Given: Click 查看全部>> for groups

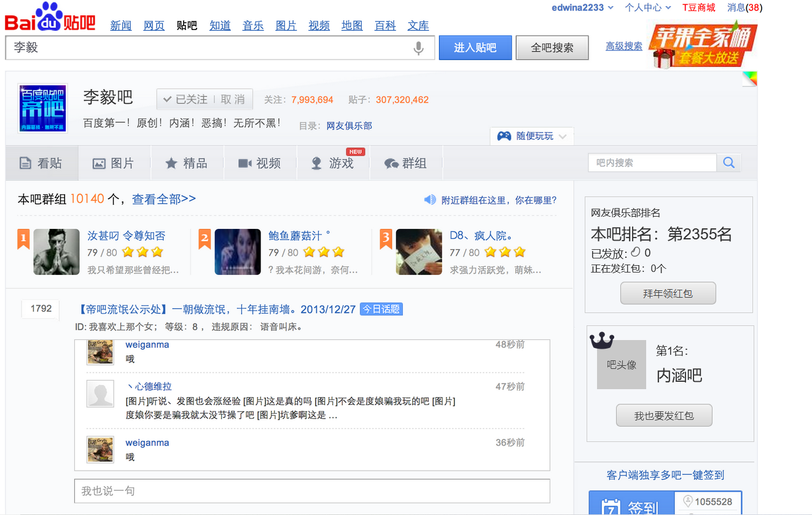Looking at the screenshot, I should (164, 199).
